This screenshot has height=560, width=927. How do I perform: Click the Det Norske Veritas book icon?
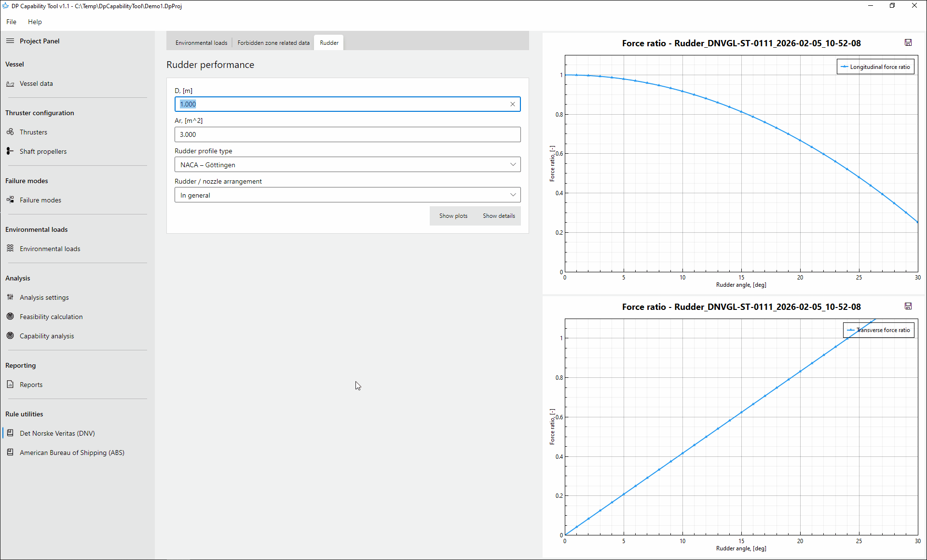coord(10,433)
